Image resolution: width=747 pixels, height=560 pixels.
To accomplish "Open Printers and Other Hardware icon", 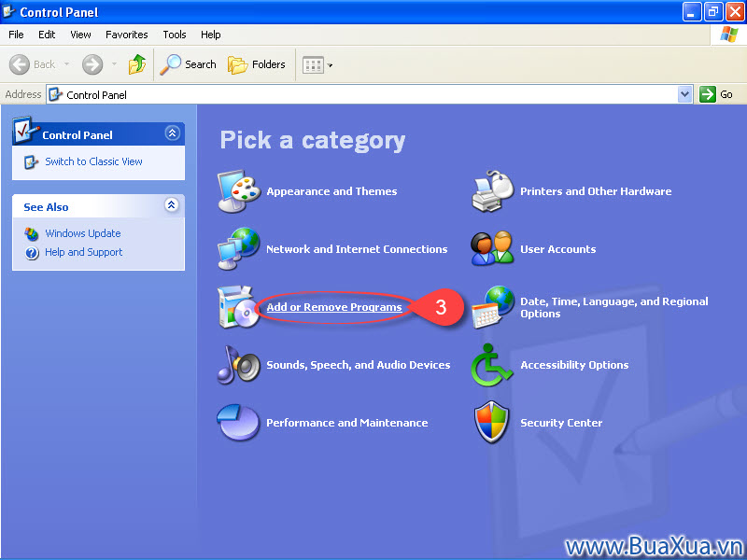I will [x=493, y=191].
